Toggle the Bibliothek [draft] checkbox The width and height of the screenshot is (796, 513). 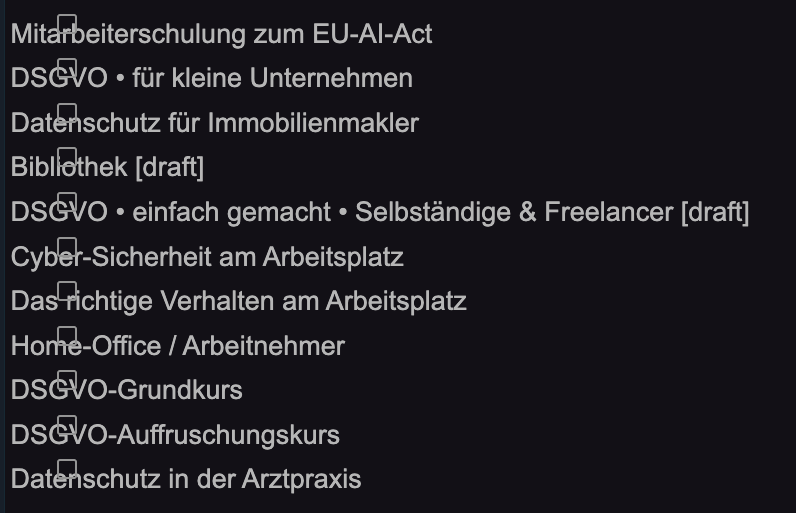(x=67, y=157)
